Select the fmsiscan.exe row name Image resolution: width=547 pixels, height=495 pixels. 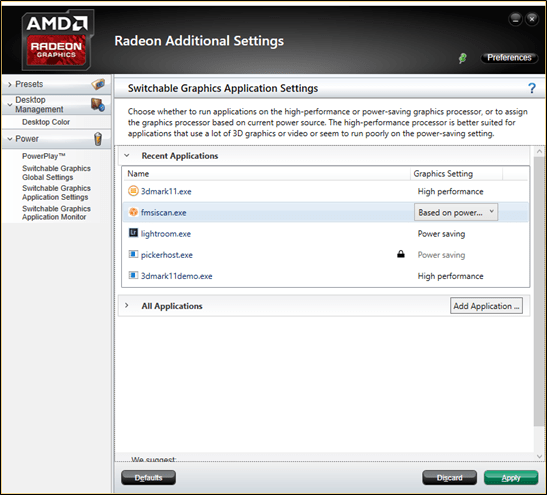point(163,212)
